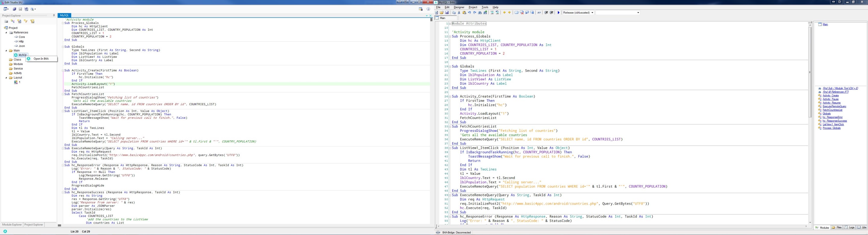868x235 pixels.
Task: Click the Remove all breakpoints icon
Action: pos(522,13)
